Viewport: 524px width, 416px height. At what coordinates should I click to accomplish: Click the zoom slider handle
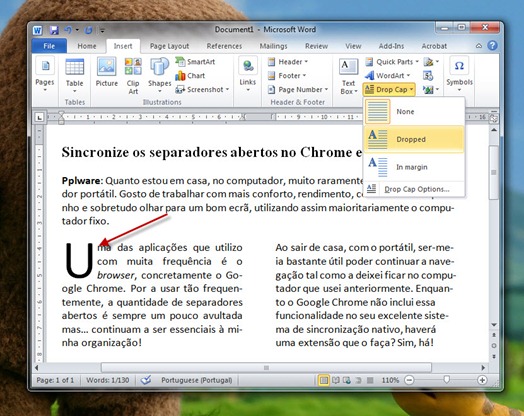pyautogui.click(x=447, y=379)
